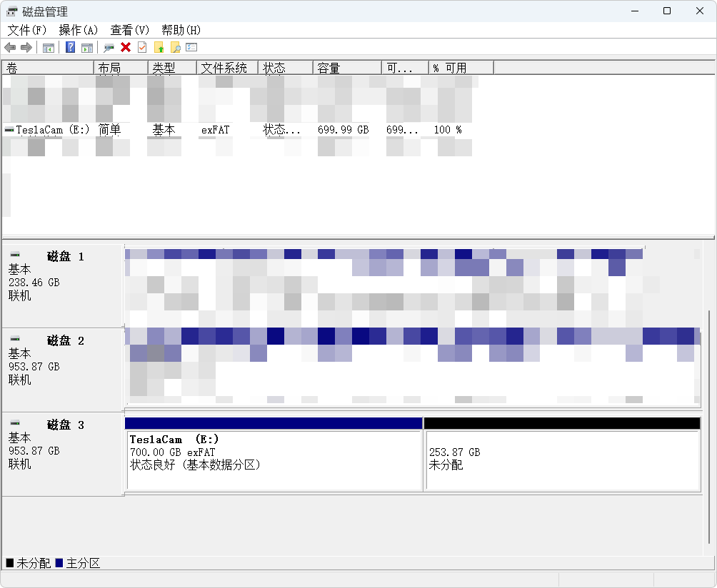Screen dimensions: 717x588
Task: Click the volume icon before TeslaCam (E:) row
Action: point(9,130)
